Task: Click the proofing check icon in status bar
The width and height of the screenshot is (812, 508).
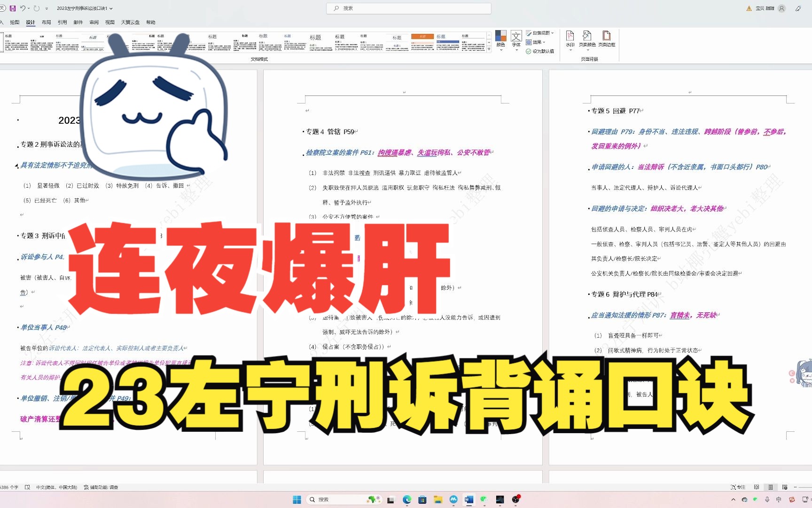Action: pos(27,487)
